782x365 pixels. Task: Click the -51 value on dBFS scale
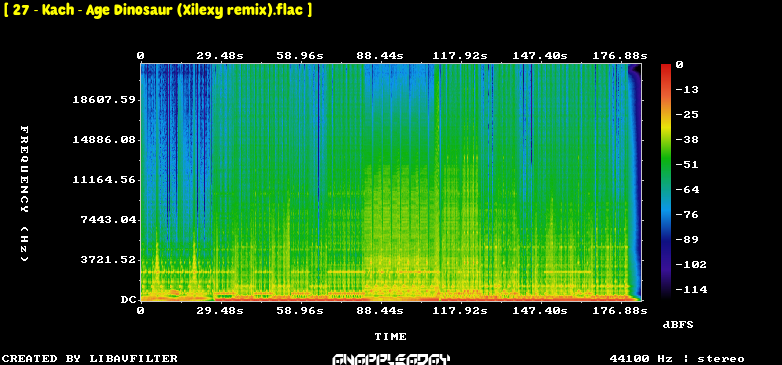[687, 165]
